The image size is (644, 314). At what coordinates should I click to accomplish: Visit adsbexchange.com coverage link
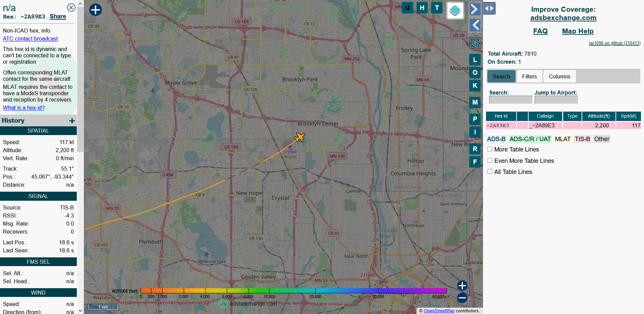pos(563,18)
